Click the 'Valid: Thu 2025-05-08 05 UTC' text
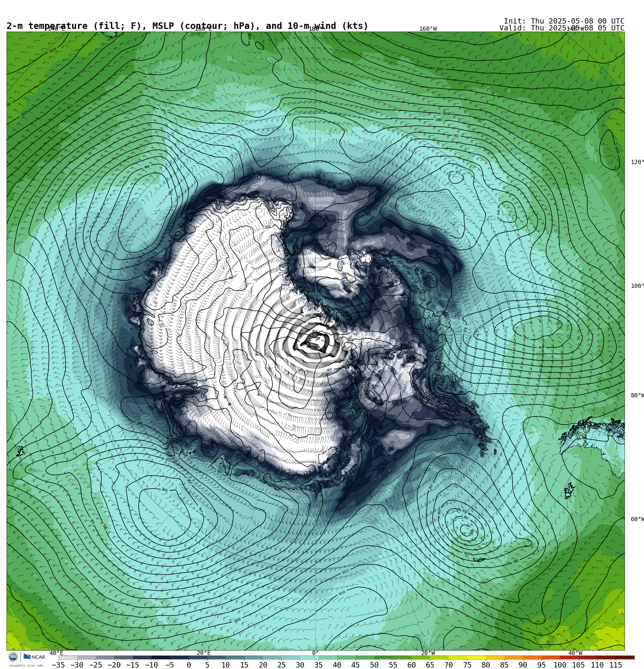This screenshot has width=644, height=669. [x=562, y=28]
